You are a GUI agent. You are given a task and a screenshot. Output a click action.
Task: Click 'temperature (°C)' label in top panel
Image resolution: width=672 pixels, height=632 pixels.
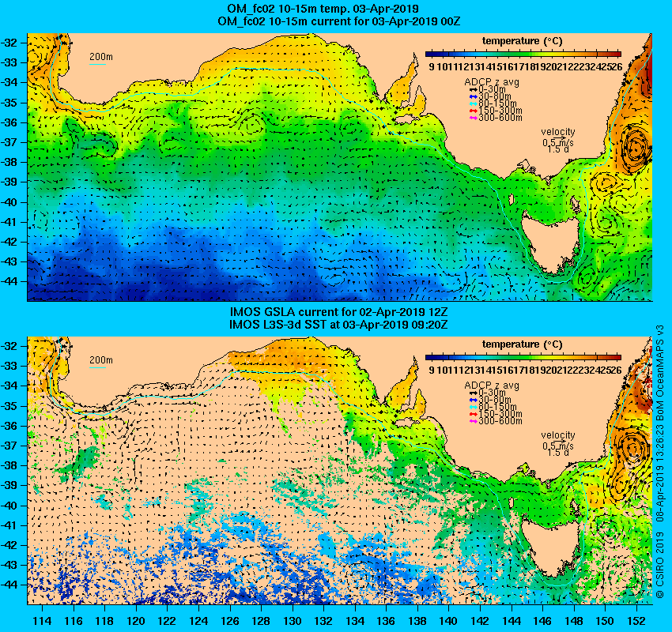(x=522, y=41)
